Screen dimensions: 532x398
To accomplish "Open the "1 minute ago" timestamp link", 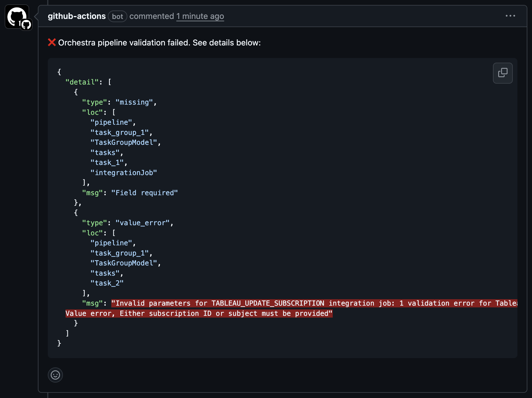I will coord(200,16).
